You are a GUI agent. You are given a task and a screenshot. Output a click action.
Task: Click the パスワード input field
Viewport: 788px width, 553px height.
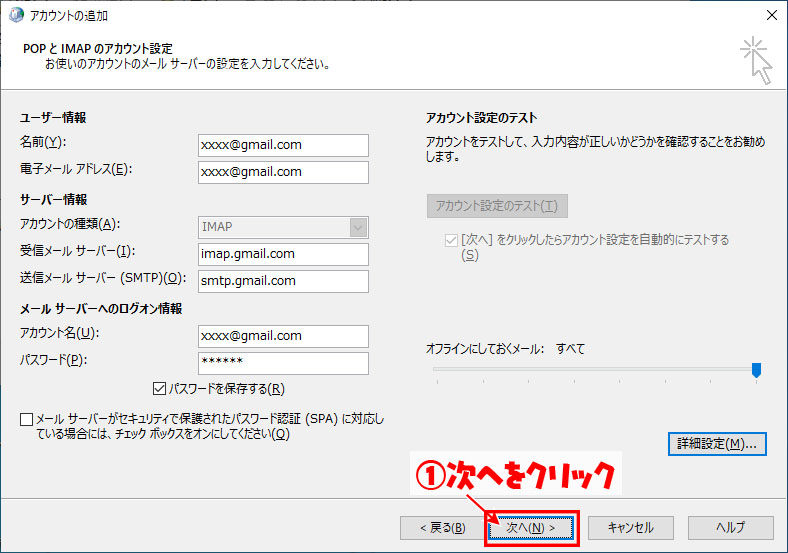click(283, 363)
